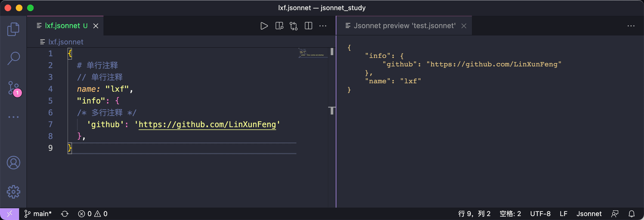The height and width of the screenshot is (220, 644).
Task: Open the Accounts menu icon
Action: point(13,163)
